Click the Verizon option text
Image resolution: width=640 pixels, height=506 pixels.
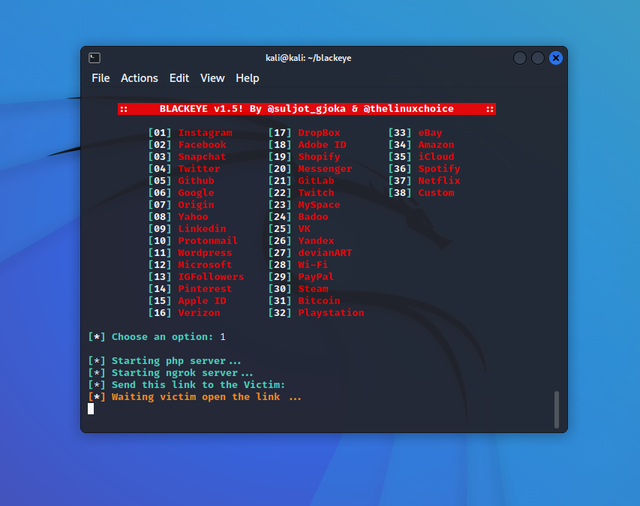(199, 313)
